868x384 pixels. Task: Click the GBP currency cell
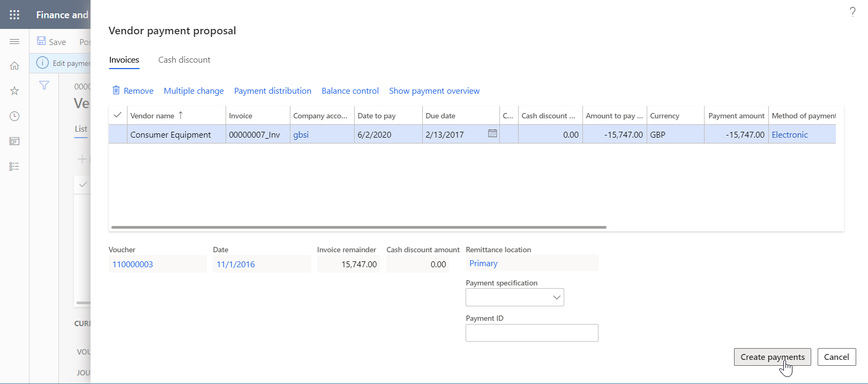(676, 135)
